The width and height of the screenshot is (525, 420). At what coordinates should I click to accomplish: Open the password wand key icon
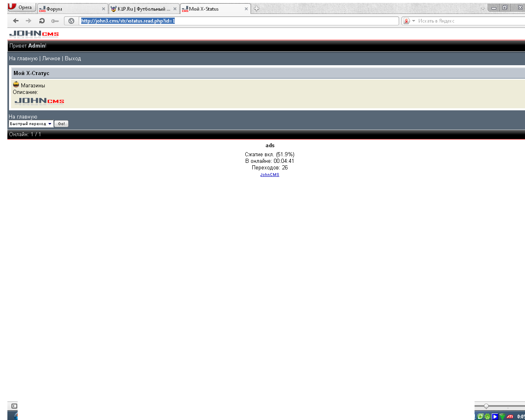pos(55,21)
